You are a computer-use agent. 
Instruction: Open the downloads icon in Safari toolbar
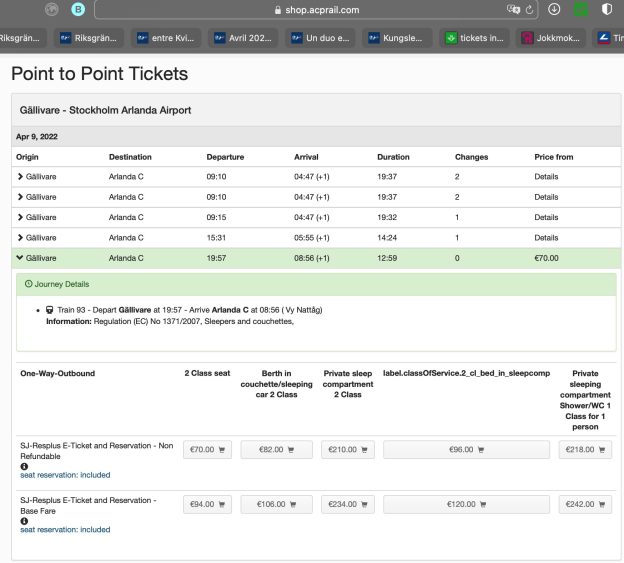554,9
